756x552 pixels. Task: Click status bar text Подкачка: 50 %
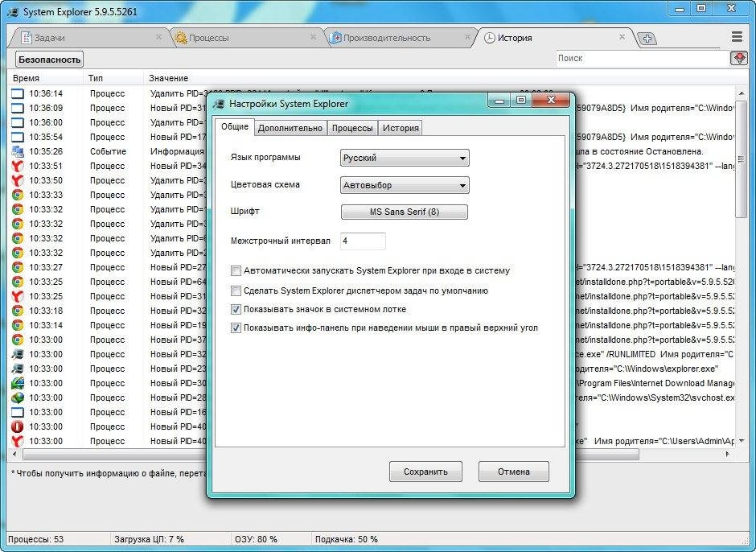click(346, 539)
